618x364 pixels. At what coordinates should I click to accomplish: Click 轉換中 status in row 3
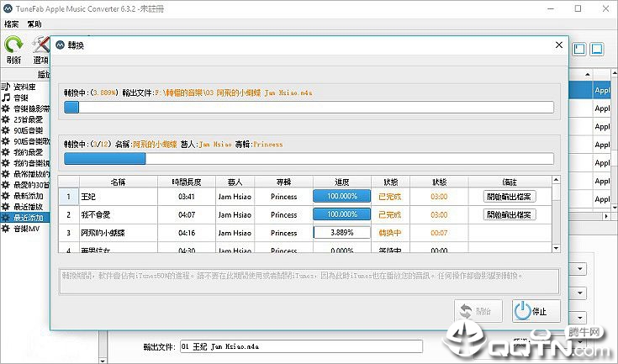pos(390,233)
